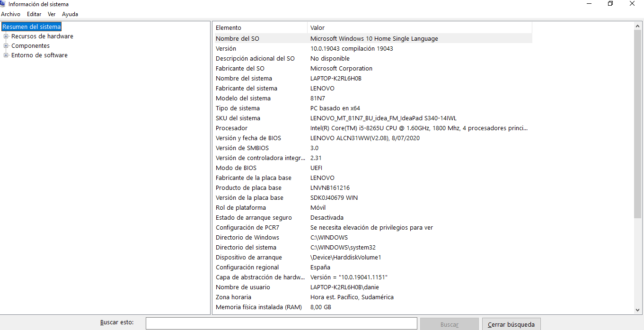Open the Archivo menu
Screen dimensions: 644x330
pos(10,14)
